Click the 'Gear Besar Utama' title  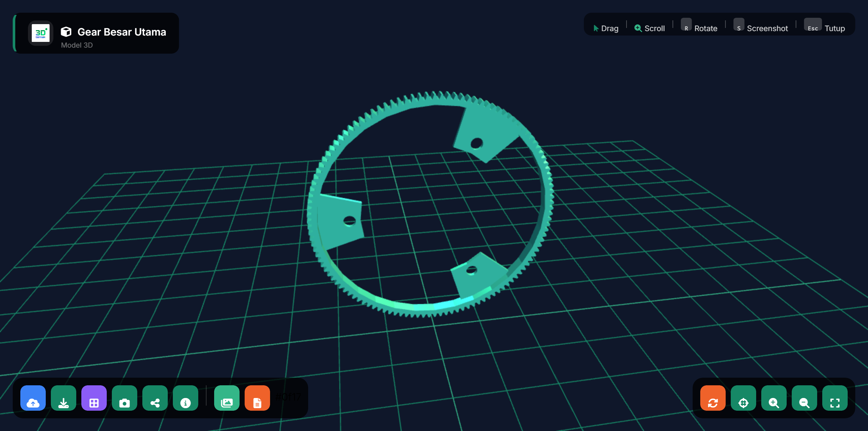pos(122,32)
